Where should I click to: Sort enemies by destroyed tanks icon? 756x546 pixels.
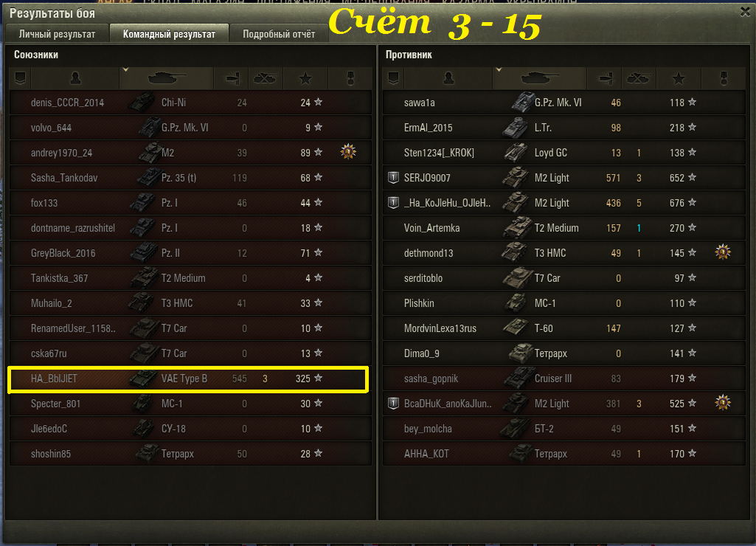[639, 78]
